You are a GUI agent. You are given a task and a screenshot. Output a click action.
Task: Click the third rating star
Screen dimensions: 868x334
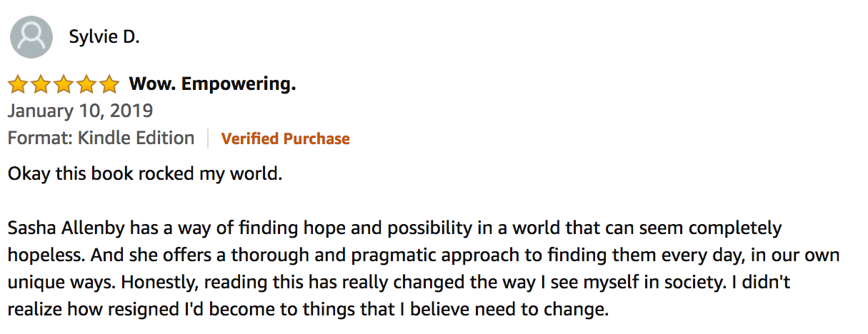click(x=64, y=85)
